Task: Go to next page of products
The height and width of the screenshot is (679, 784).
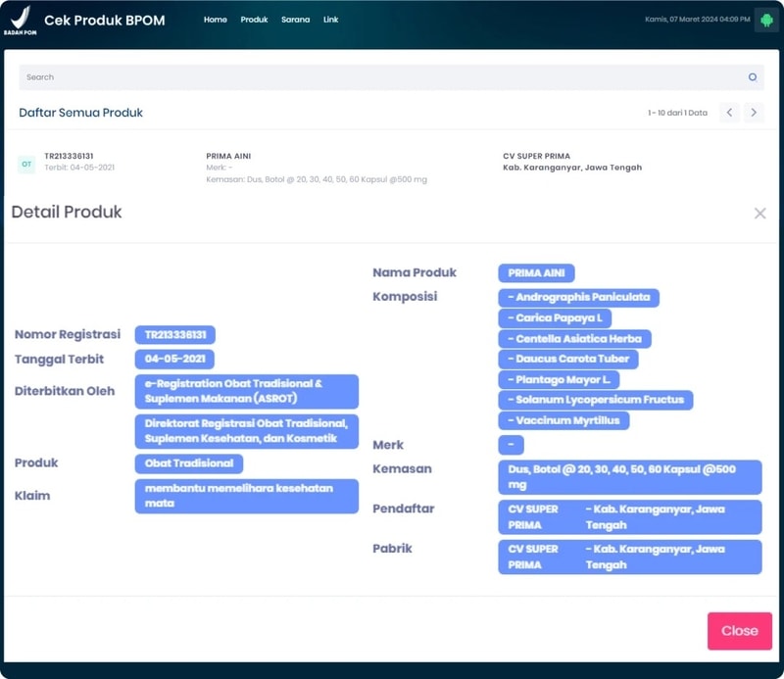Action: pos(754,113)
